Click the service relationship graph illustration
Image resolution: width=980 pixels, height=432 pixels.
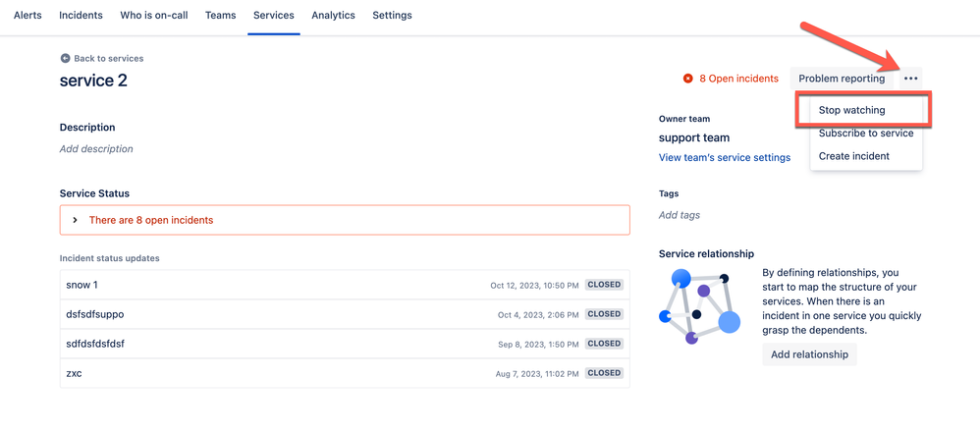700,306
